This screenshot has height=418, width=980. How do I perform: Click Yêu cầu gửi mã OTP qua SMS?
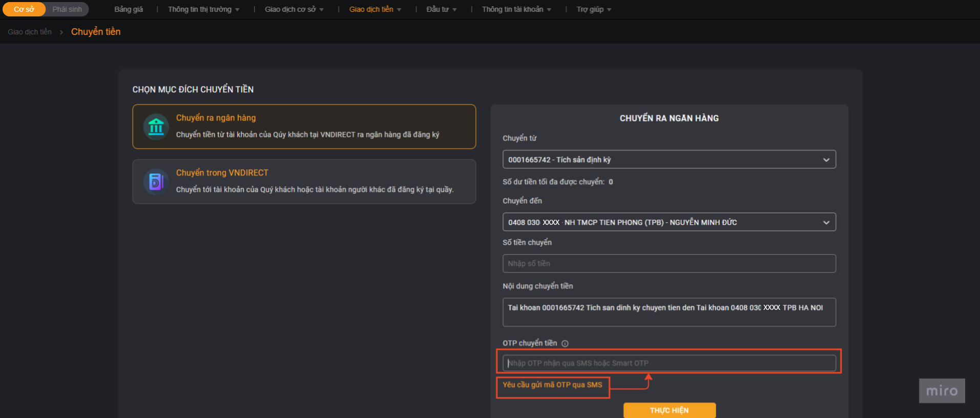[x=552, y=385]
